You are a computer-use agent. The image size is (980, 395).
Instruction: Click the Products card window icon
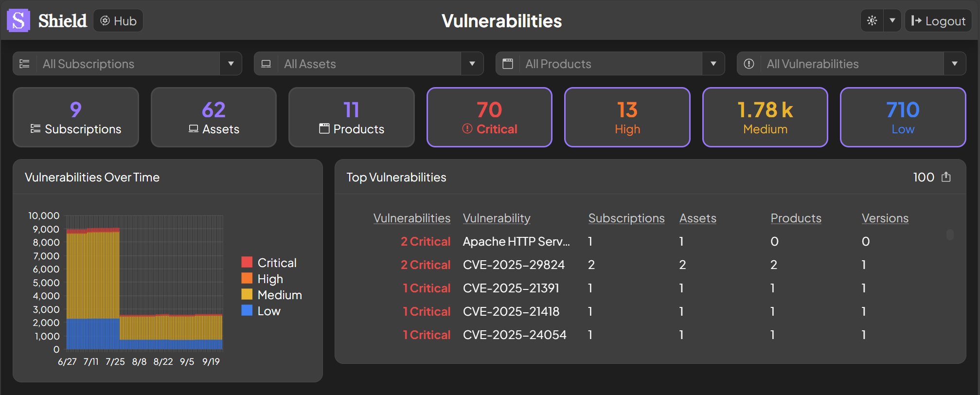click(324, 128)
